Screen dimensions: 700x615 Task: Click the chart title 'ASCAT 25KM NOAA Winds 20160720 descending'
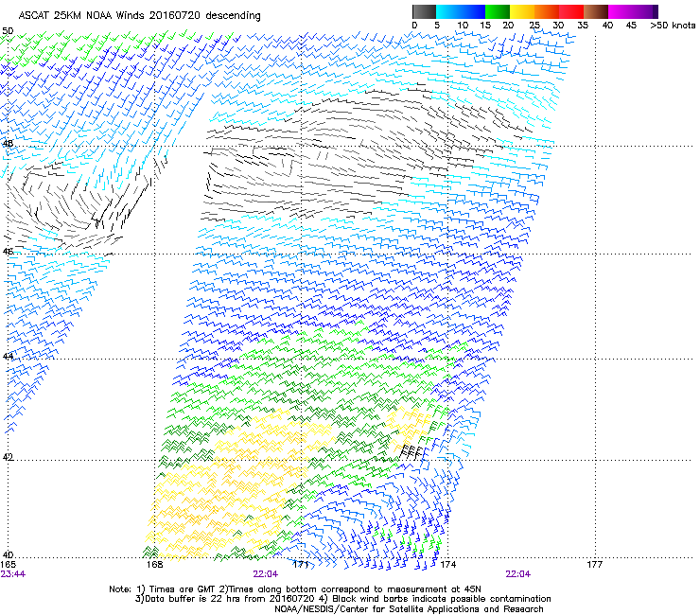click(139, 16)
